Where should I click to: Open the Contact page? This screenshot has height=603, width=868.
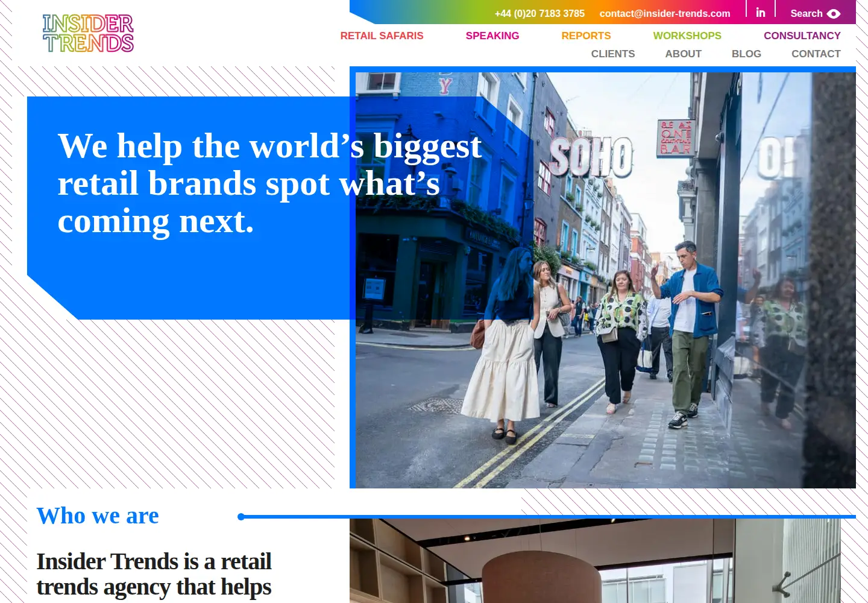(x=816, y=54)
